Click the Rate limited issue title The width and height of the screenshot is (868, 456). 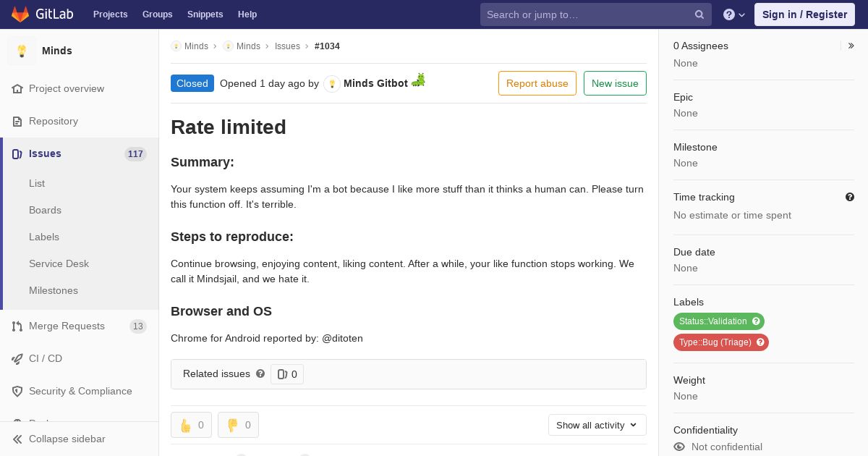[229, 127]
